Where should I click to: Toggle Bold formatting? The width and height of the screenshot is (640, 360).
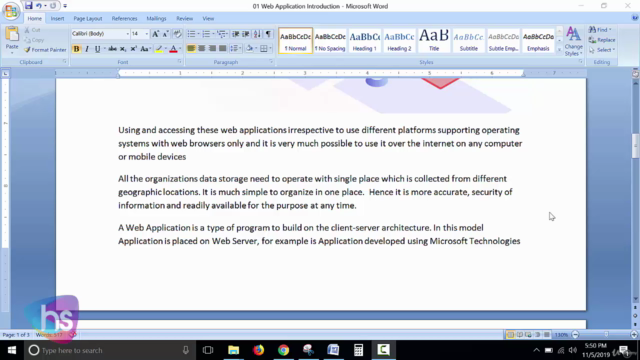tap(76, 49)
